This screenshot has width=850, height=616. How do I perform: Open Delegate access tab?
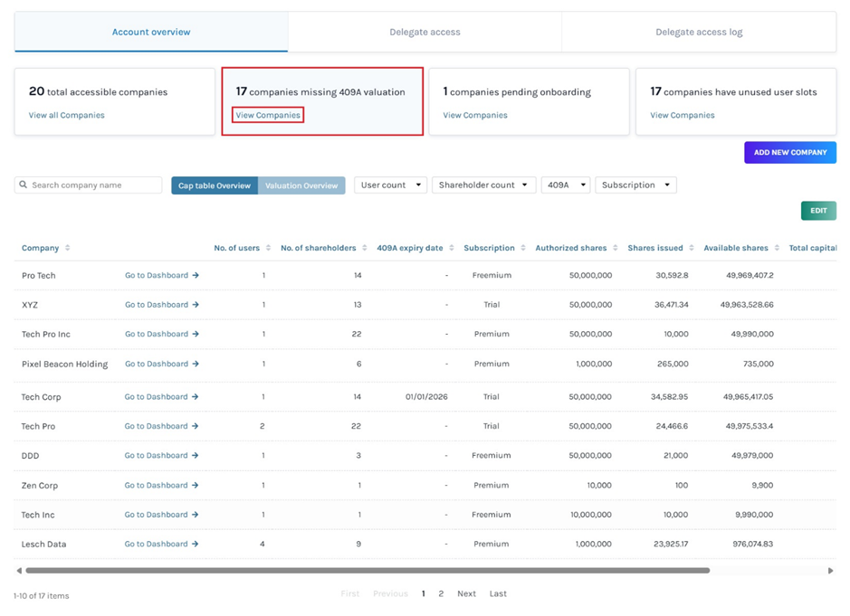(425, 33)
